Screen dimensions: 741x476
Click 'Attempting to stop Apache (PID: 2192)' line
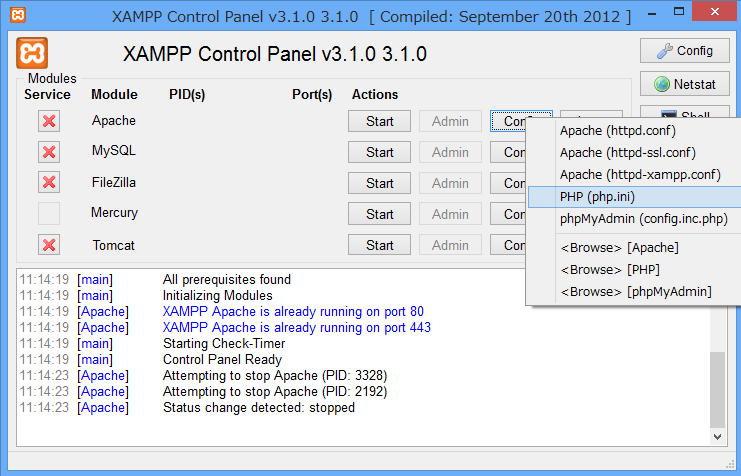pos(275,391)
